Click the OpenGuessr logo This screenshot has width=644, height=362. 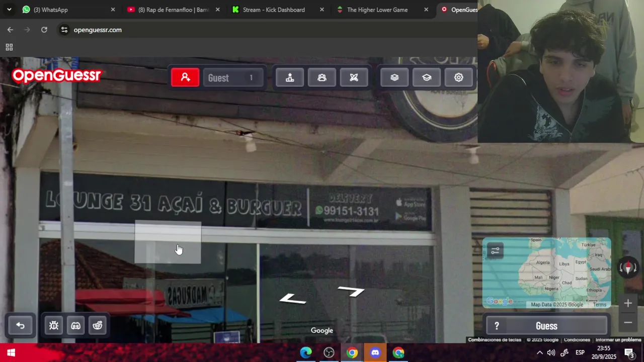pos(56,75)
